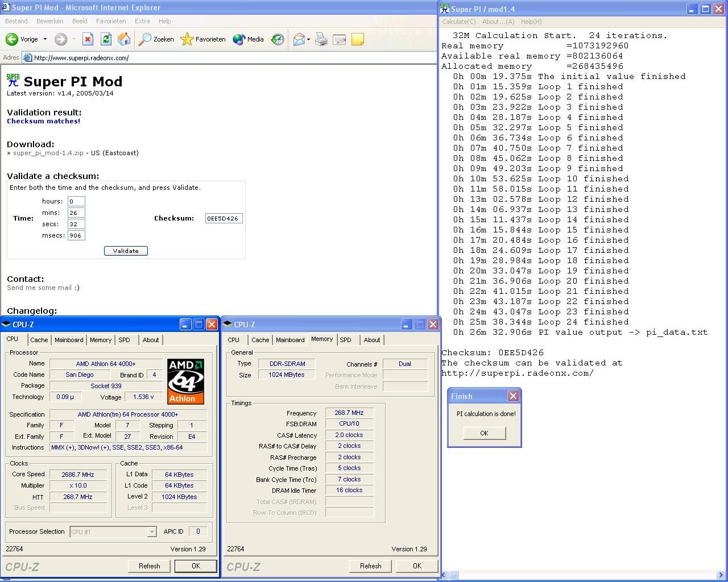Open the Bestand menu
The height and width of the screenshot is (582, 728).
point(16,21)
